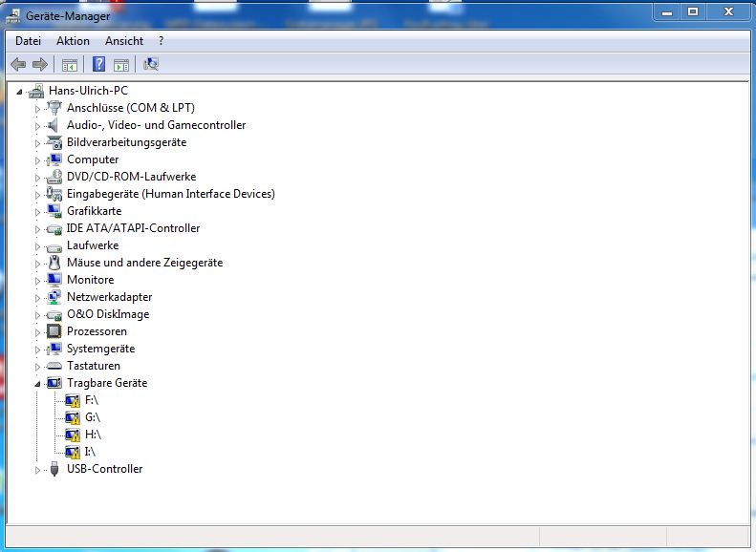756x552 pixels.
Task: Click the Systemgeräte computer icon
Action: (54, 349)
